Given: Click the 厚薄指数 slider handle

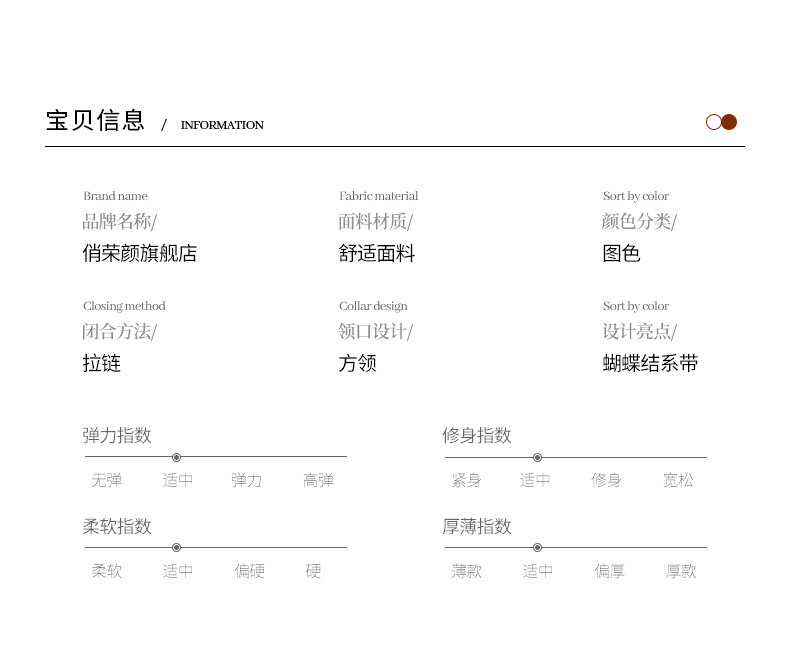Looking at the screenshot, I should 538,548.
